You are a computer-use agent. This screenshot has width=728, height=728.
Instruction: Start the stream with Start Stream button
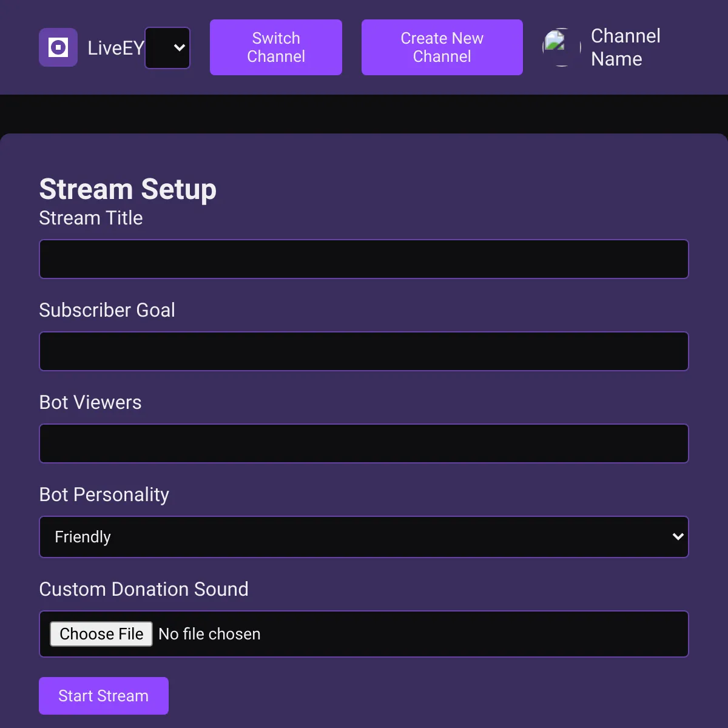coord(104,696)
